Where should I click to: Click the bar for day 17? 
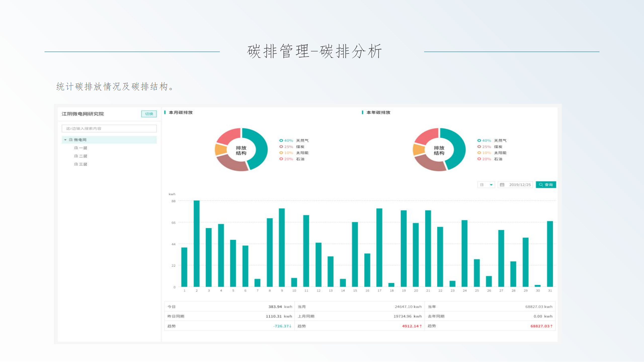(x=379, y=248)
